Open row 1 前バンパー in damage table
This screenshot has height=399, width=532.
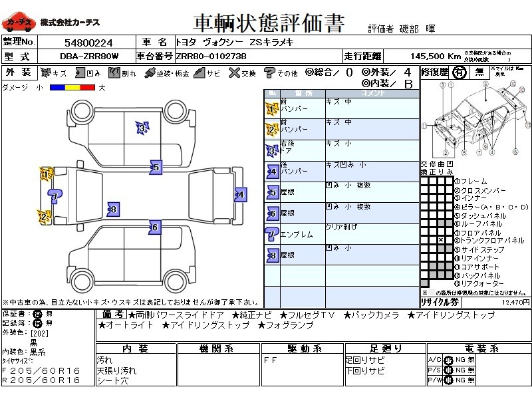point(342,108)
